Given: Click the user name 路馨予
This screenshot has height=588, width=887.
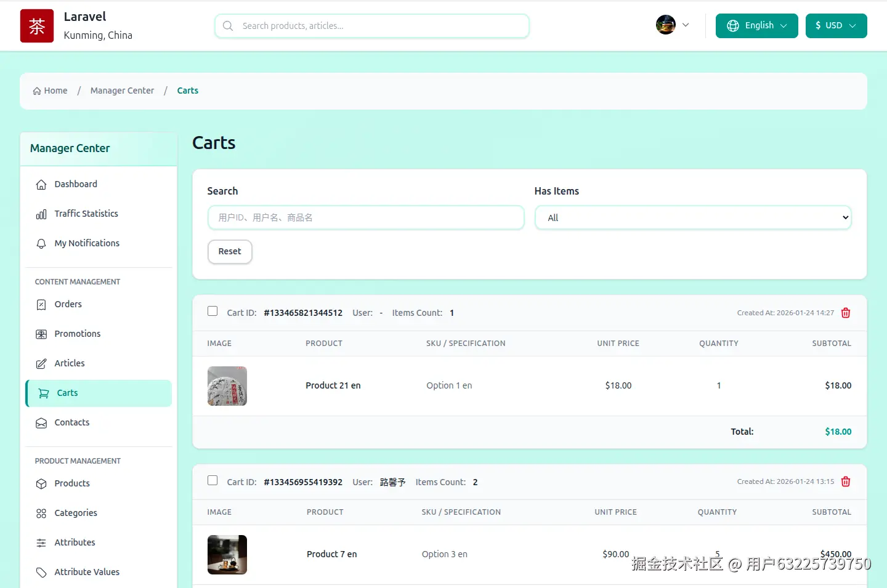Looking at the screenshot, I should [393, 482].
